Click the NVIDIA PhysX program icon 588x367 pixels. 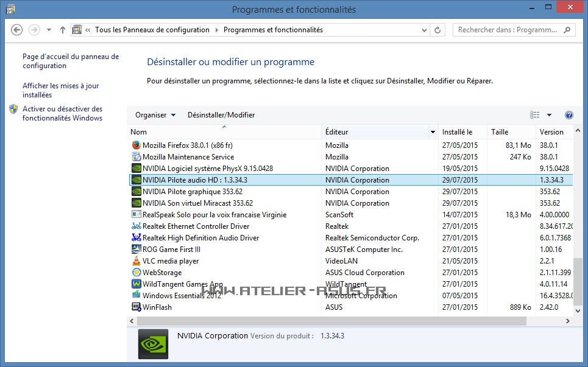click(x=136, y=169)
